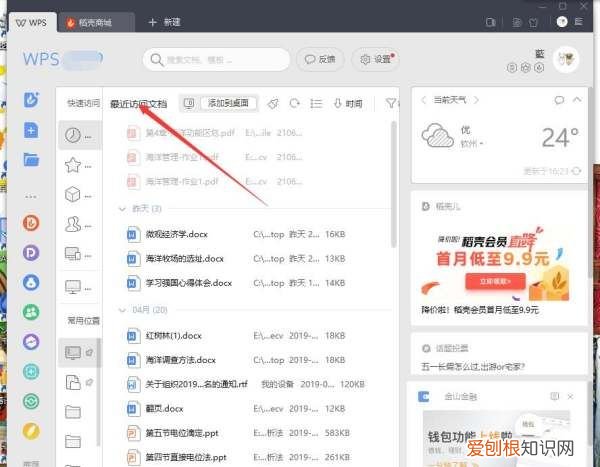Open the 降价啦 稻壳会员首月低至9.9元 link

point(479,310)
